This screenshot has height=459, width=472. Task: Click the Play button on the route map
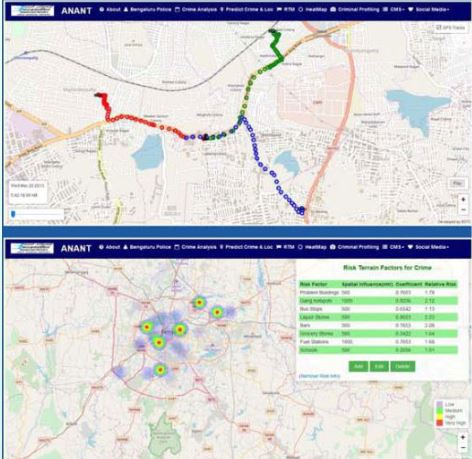(x=457, y=183)
